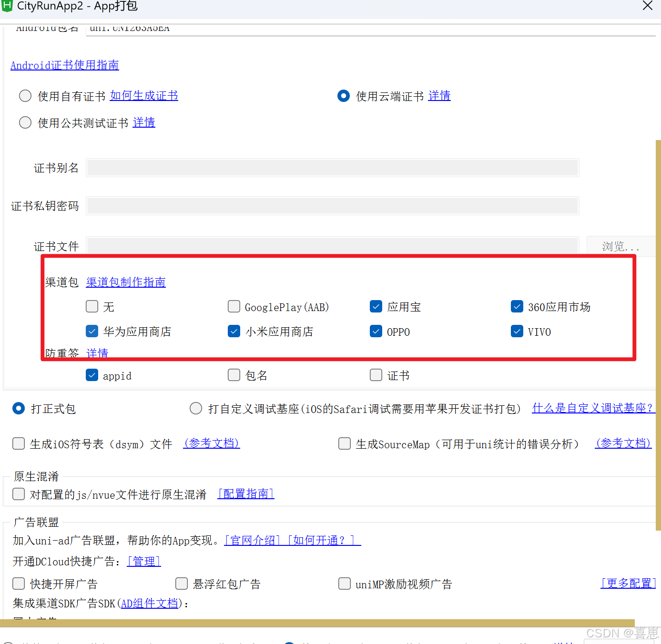Click the 浏览... button for certificate file

click(620, 246)
